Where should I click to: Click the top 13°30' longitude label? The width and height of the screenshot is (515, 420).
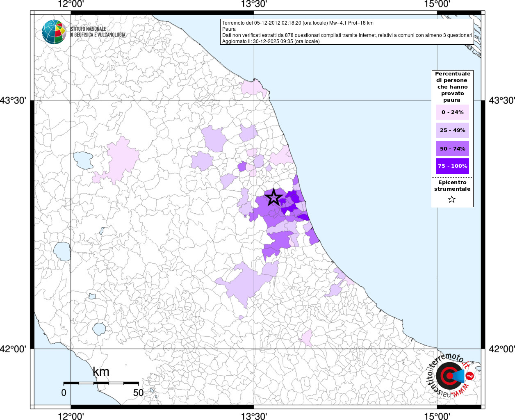point(254,5)
